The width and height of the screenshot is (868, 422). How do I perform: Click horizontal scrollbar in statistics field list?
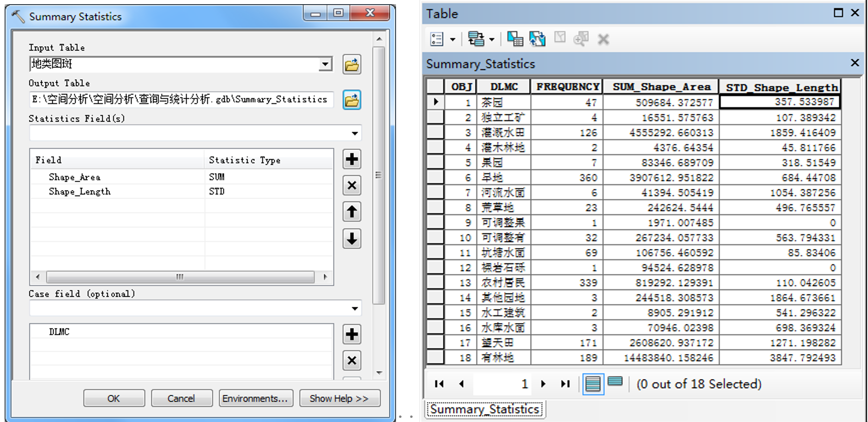tap(181, 277)
